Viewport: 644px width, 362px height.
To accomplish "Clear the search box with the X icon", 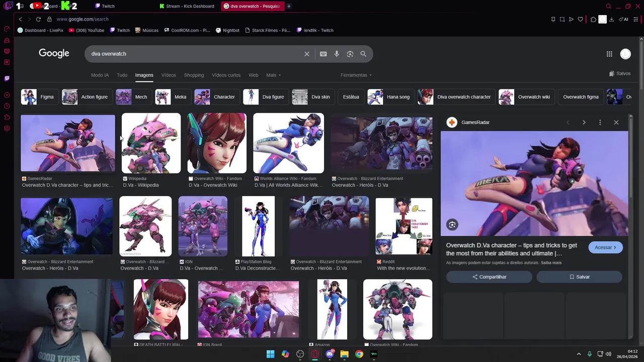I will coord(306,54).
